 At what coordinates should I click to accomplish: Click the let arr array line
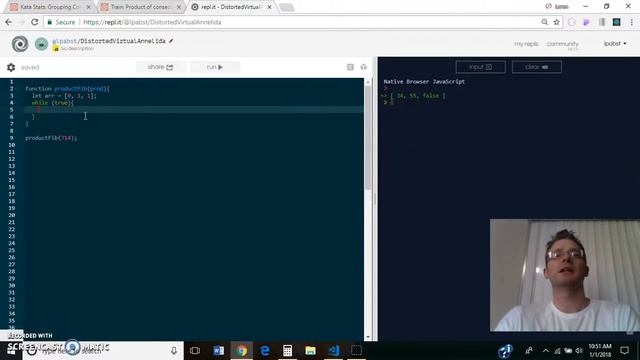[x=64, y=96]
